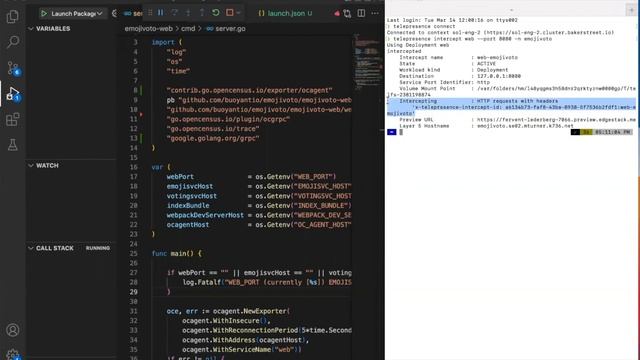
Task: Open the Testing flask view
Action: coord(13,145)
